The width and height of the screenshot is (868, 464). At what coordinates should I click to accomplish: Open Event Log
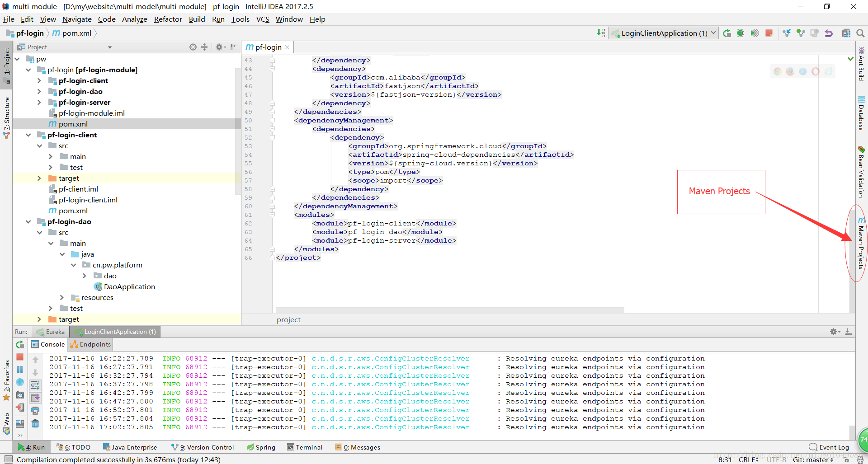coord(829,447)
